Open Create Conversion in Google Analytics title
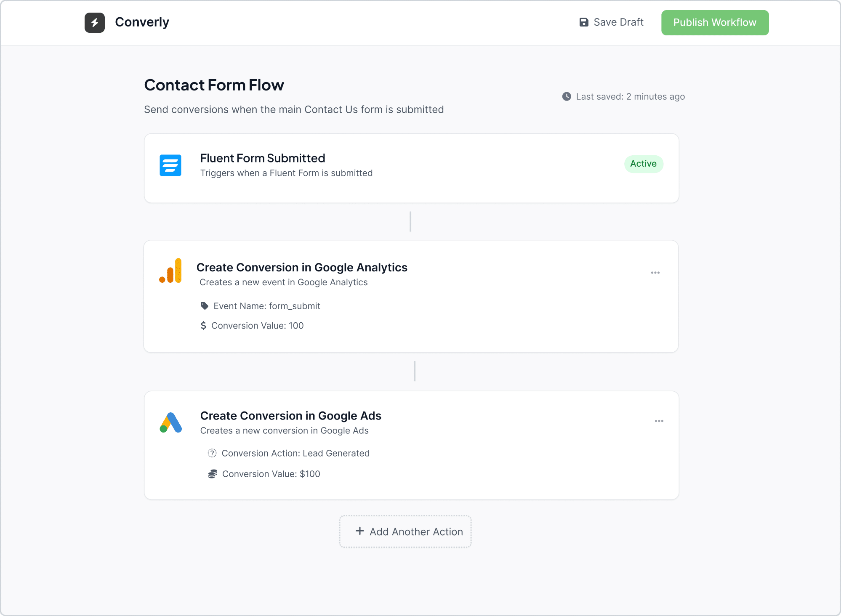Screen dimensions: 841x616 (302, 267)
